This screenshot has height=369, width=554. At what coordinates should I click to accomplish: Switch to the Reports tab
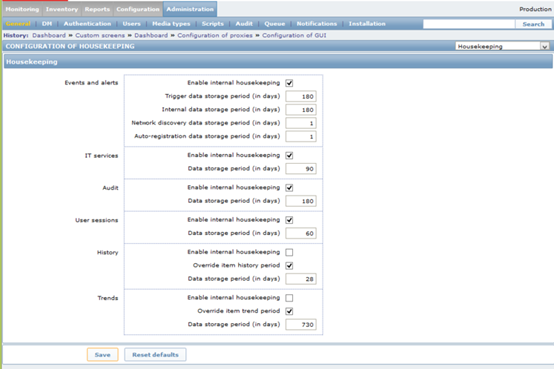[97, 9]
